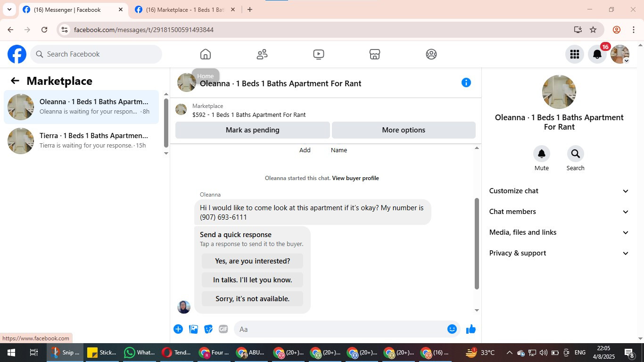Image resolution: width=644 pixels, height=362 pixels.
Task: Click the back arrow beside Marketplace
Action: [x=15, y=81]
